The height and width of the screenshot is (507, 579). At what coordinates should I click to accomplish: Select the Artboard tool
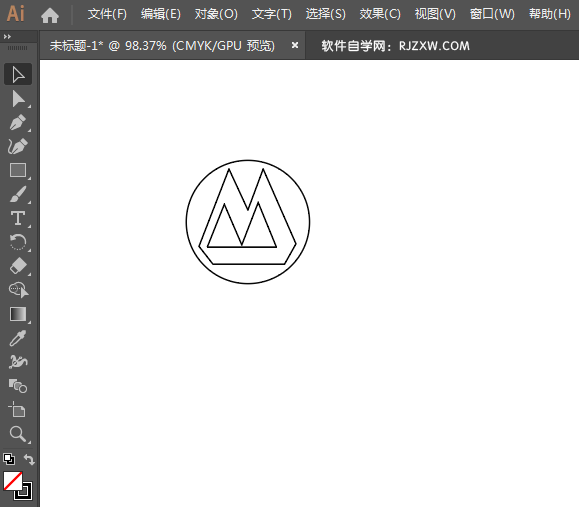18,410
